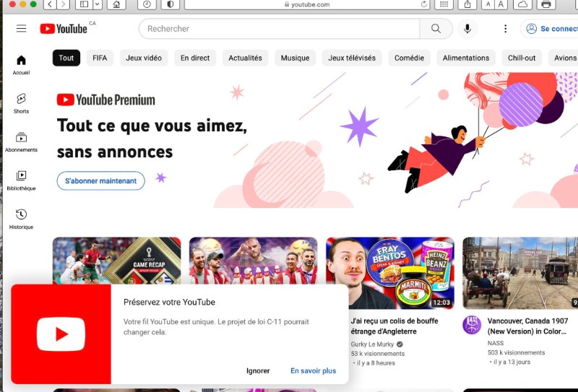Viewport: 578px width, 392px height.
Task: Start voice search with microphone icon
Action: point(467,29)
